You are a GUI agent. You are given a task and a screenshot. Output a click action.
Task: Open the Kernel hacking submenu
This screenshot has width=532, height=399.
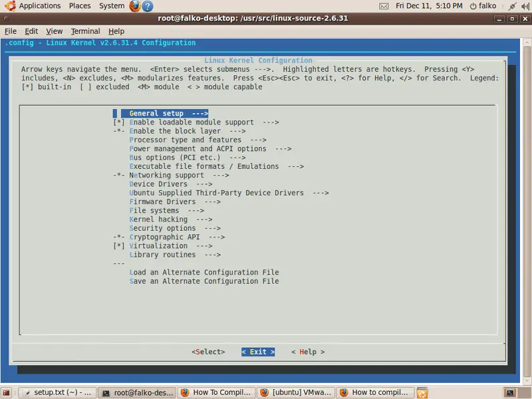pos(170,219)
